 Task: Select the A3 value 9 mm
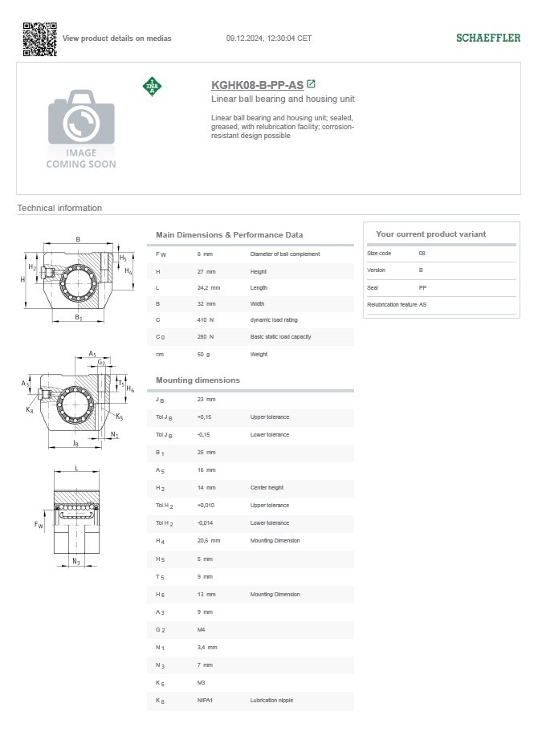pyautogui.click(x=205, y=612)
